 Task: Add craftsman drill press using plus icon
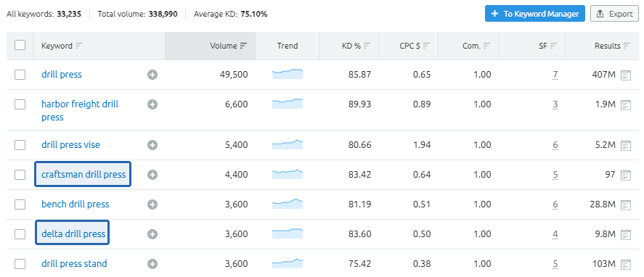(x=152, y=175)
